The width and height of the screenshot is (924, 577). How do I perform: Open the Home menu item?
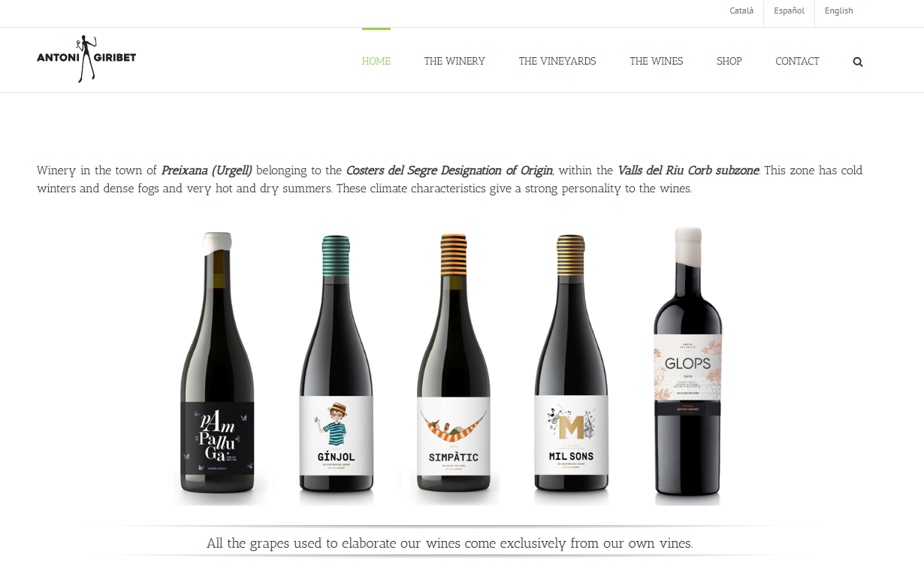[x=376, y=61]
